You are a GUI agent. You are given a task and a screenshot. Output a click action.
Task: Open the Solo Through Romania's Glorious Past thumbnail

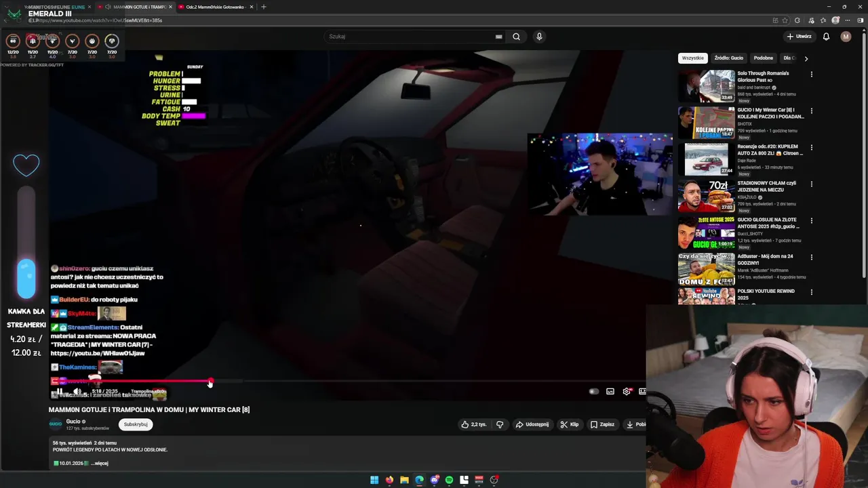707,85
